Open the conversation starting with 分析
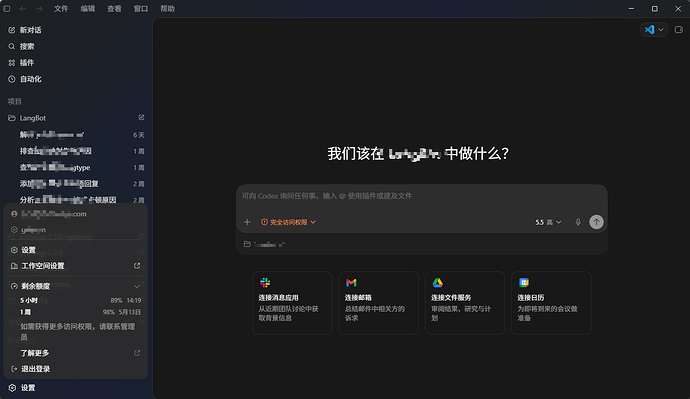This screenshot has height=399, width=690. [x=76, y=199]
